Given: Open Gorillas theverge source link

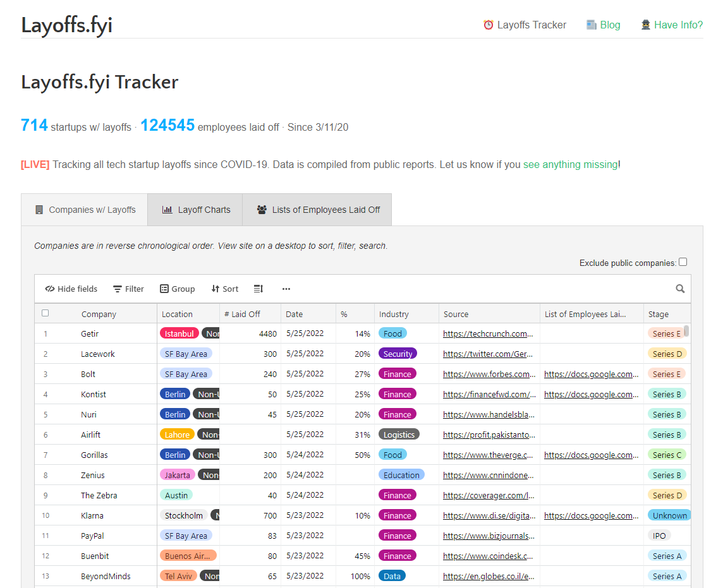Looking at the screenshot, I should pyautogui.click(x=488, y=455).
